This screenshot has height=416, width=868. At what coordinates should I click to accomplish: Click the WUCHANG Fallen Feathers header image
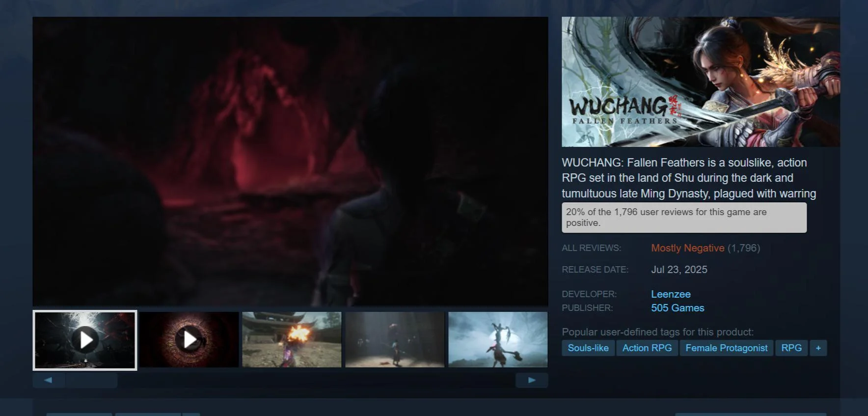[x=701, y=82]
